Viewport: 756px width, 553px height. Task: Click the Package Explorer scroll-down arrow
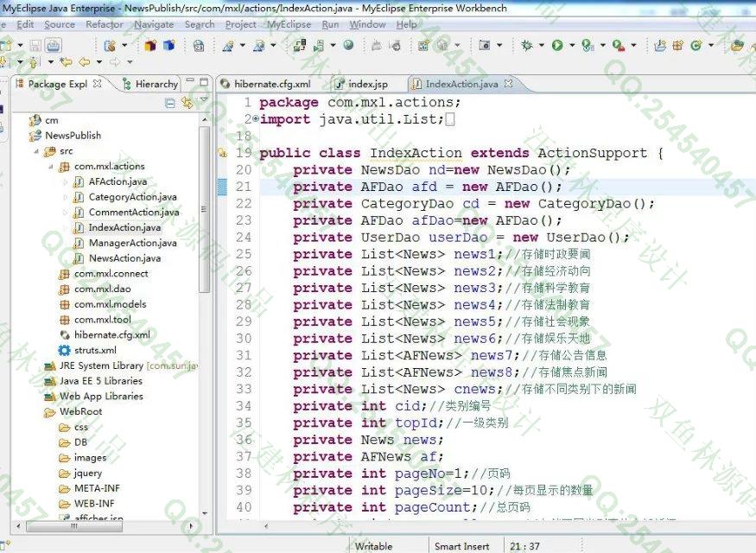(205, 513)
